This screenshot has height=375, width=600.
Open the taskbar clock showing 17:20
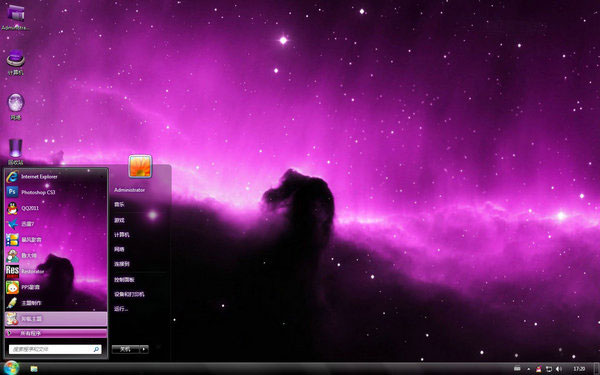tap(579, 369)
